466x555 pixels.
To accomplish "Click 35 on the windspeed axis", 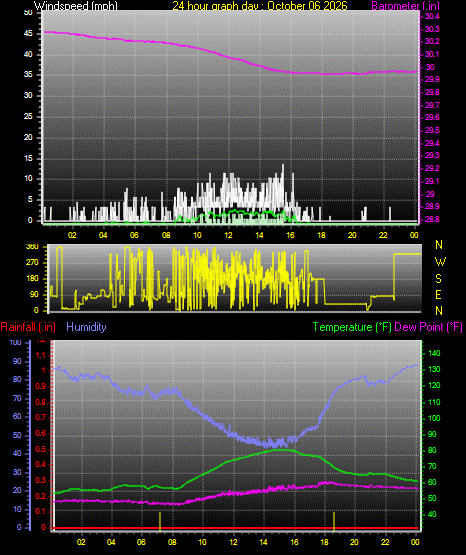I will click(x=28, y=75).
